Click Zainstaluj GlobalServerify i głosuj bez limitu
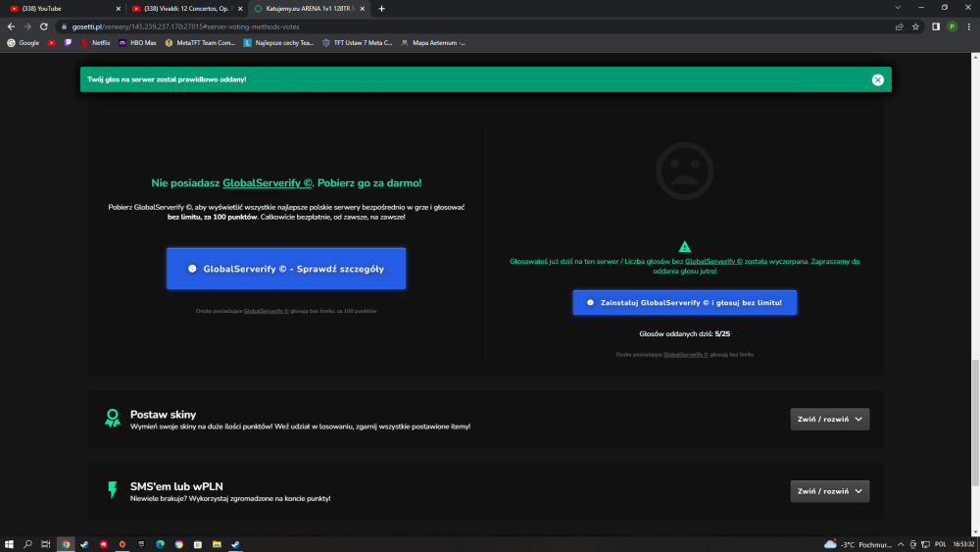The image size is (980, 552). coord(684,303)
